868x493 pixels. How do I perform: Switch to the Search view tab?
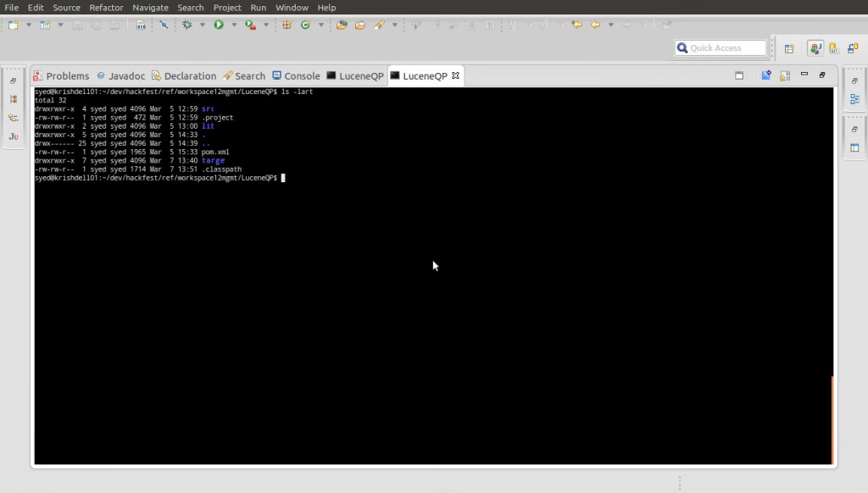pyautogui.click(x=243, y=75)
